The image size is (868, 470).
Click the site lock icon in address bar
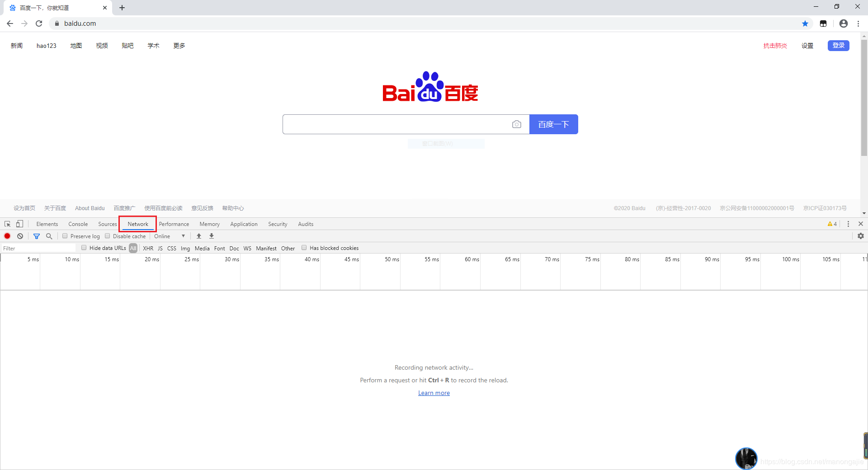[57, 23]
